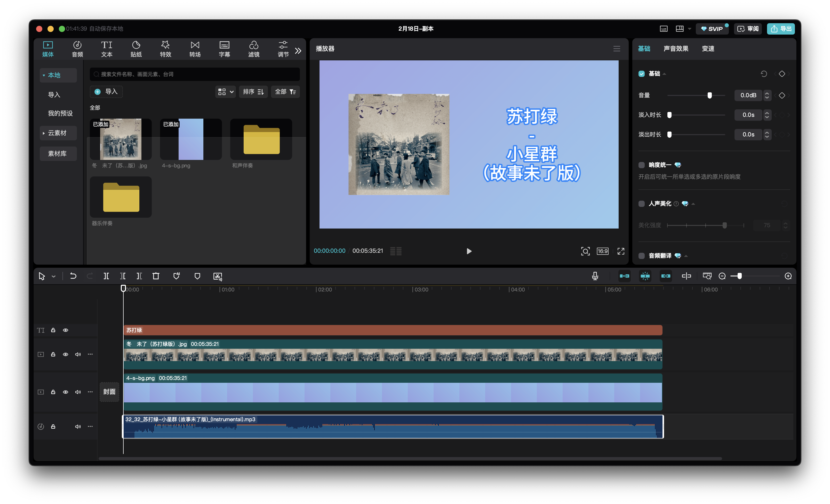This screenshot has height=504, width=830.
Task: Open the layout dropdown arrow in the title bar
Action: coord(690,29)
